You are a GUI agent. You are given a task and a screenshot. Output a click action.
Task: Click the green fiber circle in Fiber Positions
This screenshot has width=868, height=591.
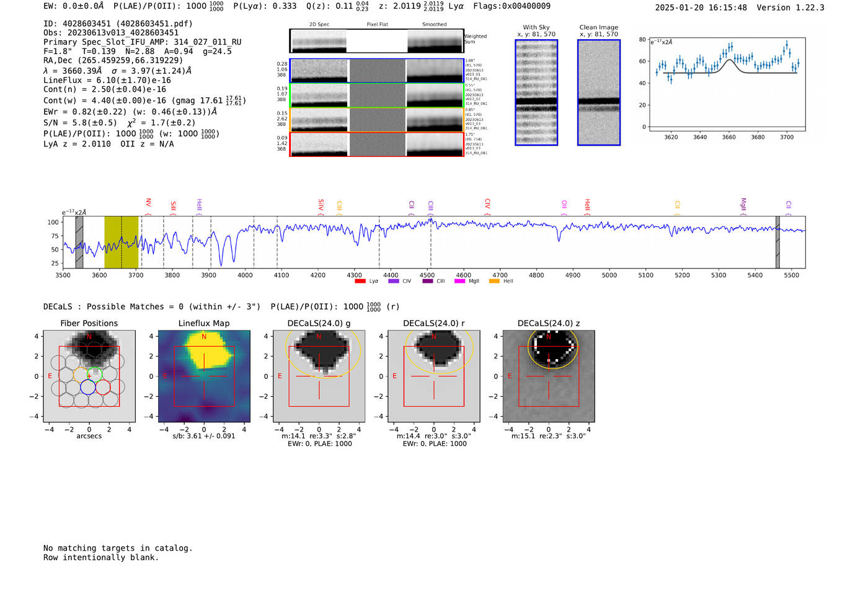coord(94,375)
